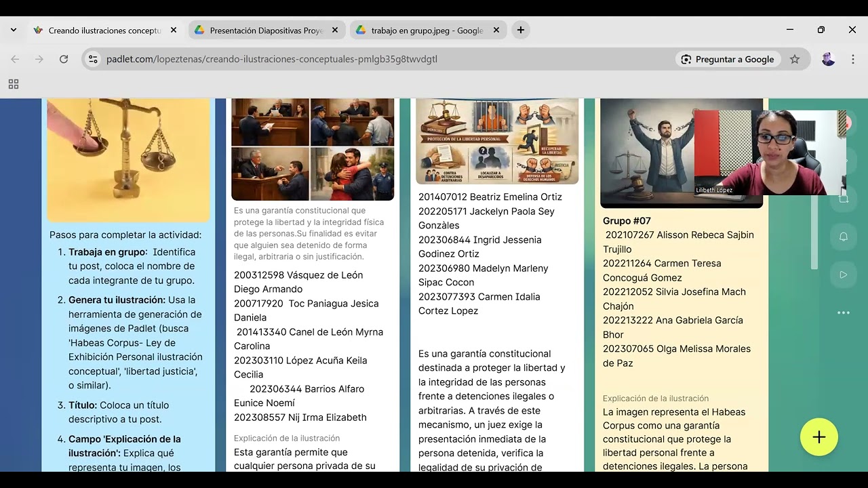Click 'Explicación de la ilustración' label in Grupo #07 post

(x=656, y=399)
